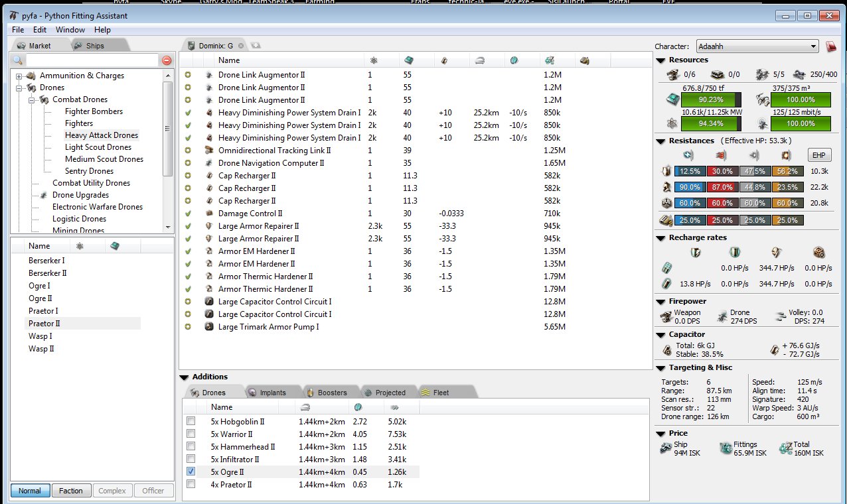Click the Drone Navigation Computer II module icon

coord(209,163)
